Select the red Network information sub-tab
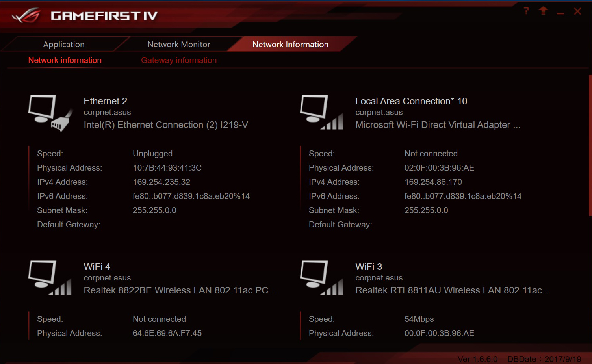The height and width of the screenshot is (364, 592). pyautogui.click(x=65, y=60)
